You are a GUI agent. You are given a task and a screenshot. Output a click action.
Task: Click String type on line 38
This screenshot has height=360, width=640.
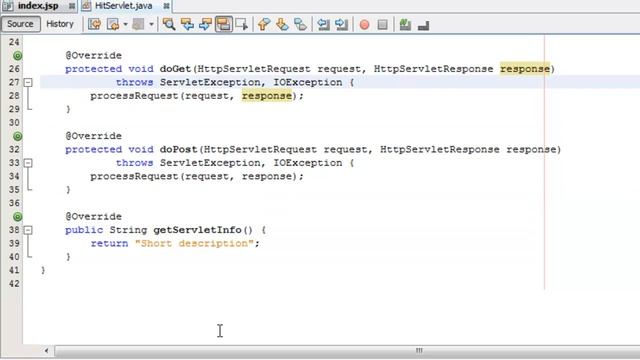point(128,230)
